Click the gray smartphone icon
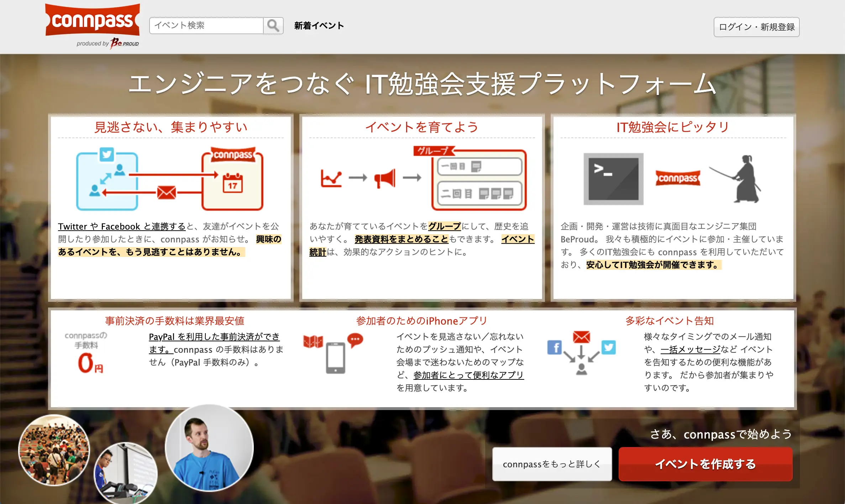The image size is (845, 504). coord(336,358)
